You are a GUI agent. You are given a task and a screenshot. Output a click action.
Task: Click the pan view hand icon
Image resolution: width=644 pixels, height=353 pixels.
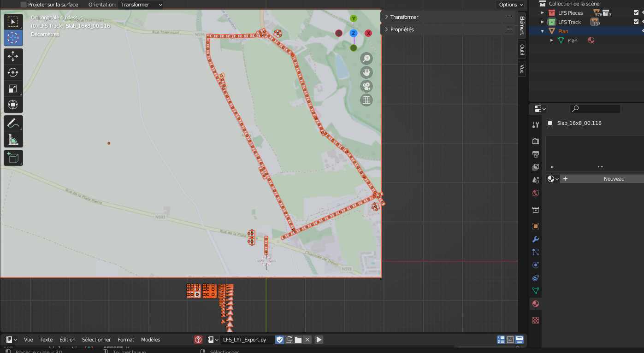point(366,72)
